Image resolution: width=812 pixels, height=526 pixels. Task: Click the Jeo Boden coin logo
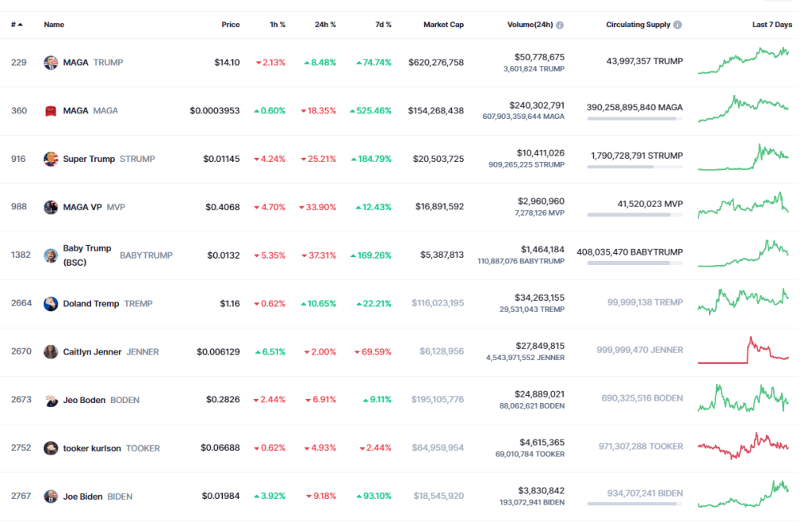click(51, 400)
